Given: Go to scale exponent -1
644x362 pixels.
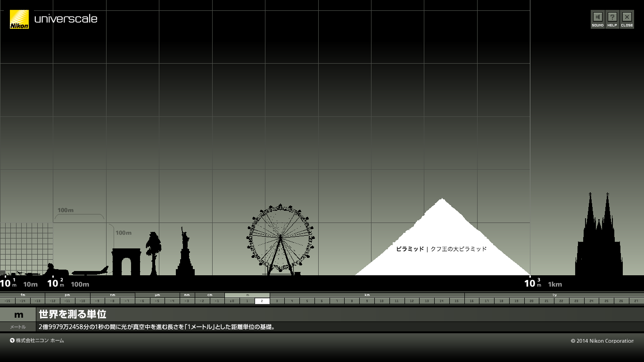Looking at the screenshot, I should pos(217,301).
